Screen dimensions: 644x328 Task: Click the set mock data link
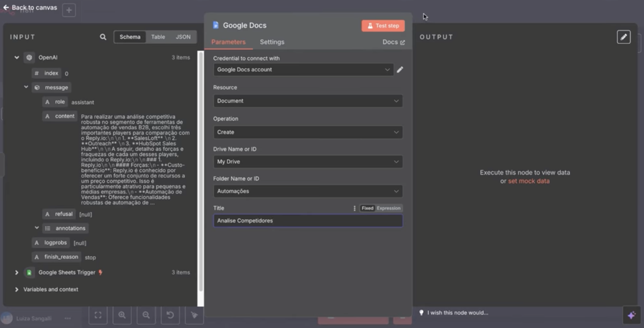click(x=529, y=181)
